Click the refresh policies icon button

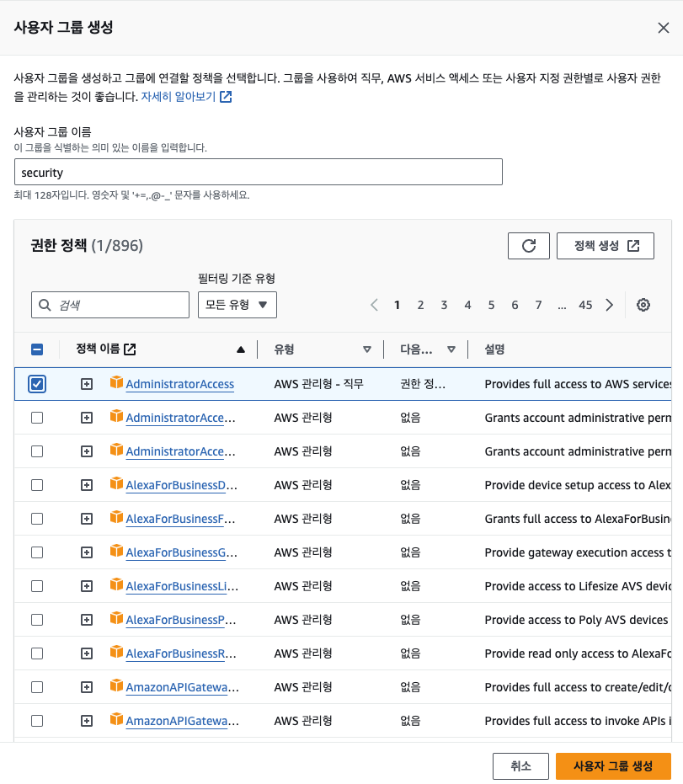[x=529, y=246]
